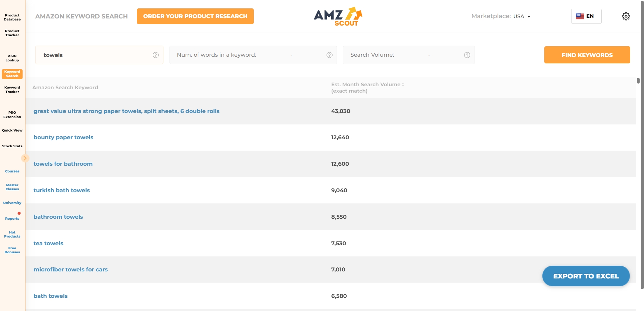Select the 7,530 search volume value

coord(339,243)
